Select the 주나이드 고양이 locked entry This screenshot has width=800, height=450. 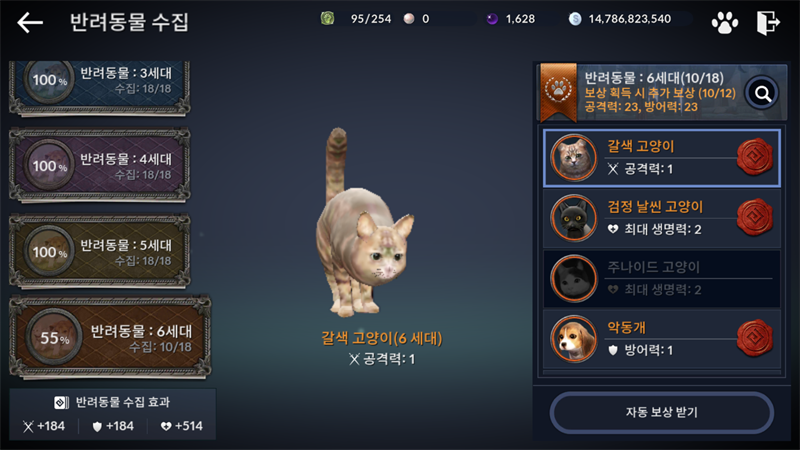pos(662,278)
